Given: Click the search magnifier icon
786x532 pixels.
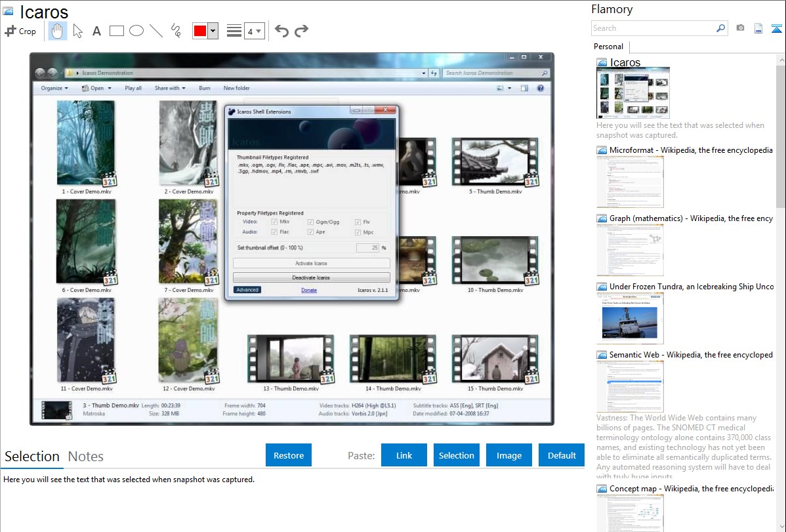Looking at the screenshot, I should click(x=721, y=28).
